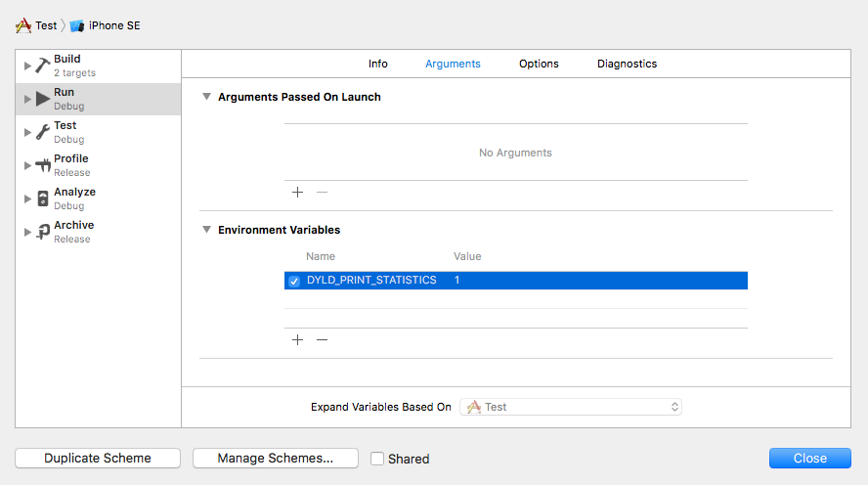Collapse the Arguments Passed On Launch section
This screenshot has width=868, height=485.
(206, 97)
